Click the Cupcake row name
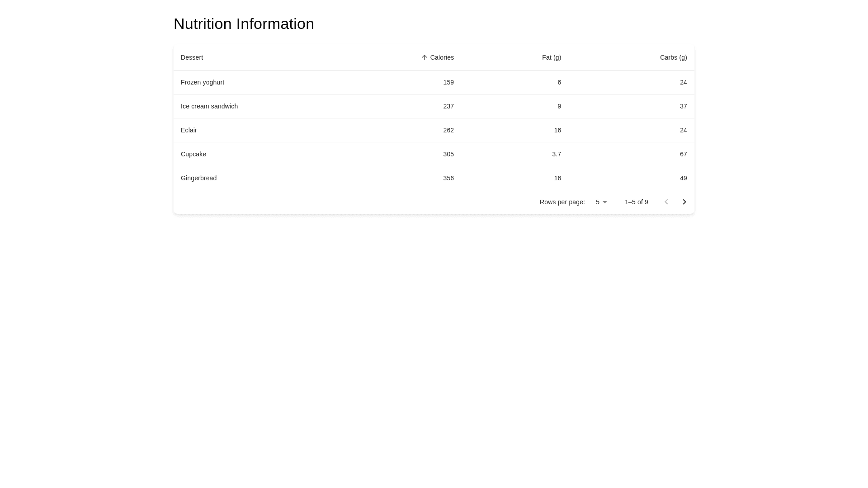 pyautogui.click(x=193, y=154)
